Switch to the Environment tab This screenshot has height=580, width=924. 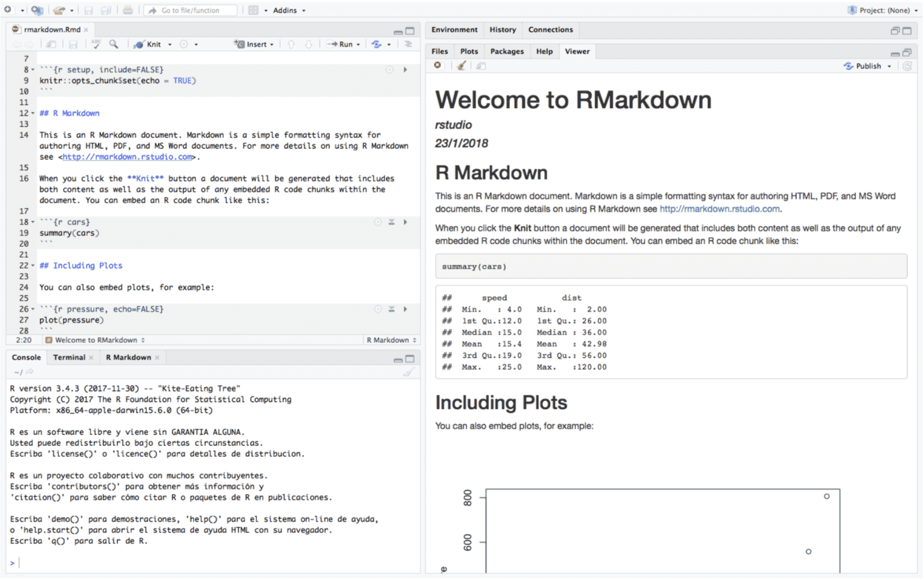[454, 29]
